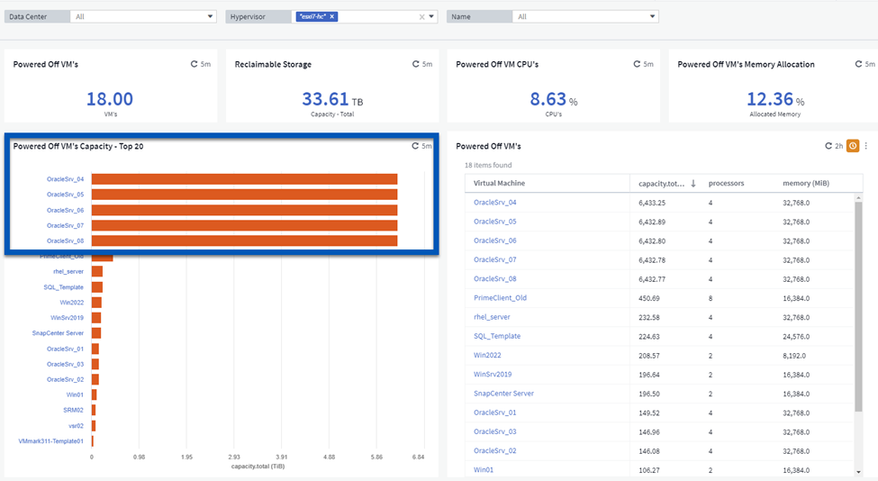Refresh the Capacity - Top 20 chart
878x481 pixels.
(x=416, y=146)
